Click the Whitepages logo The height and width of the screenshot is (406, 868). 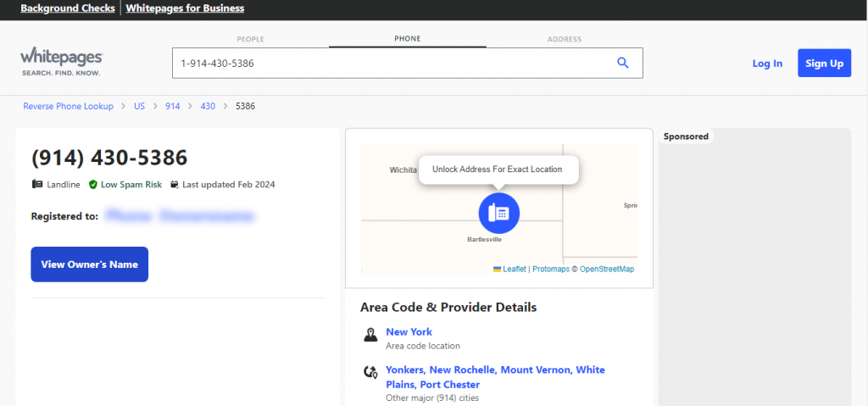tap(61, 62)
